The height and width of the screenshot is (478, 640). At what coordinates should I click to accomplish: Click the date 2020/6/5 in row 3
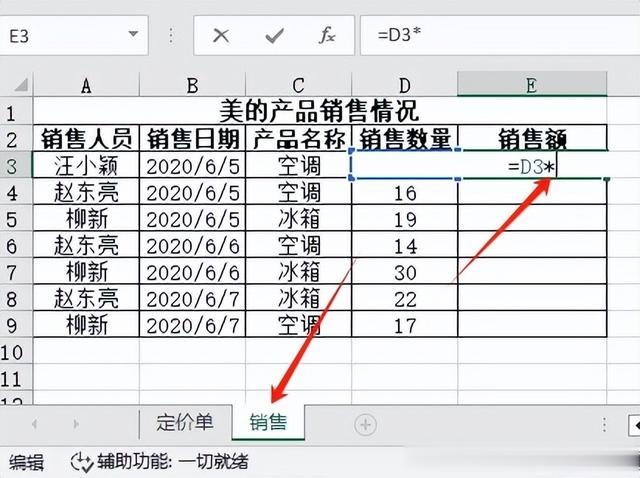click(192, 166)
